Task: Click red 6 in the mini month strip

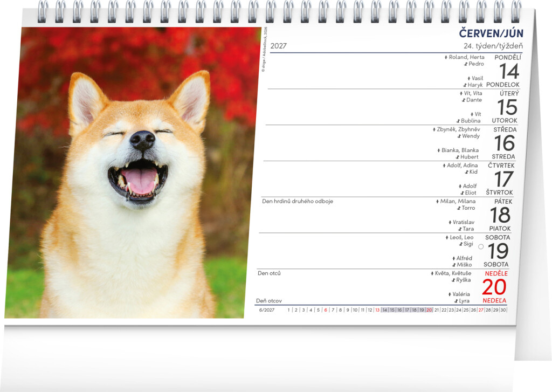Action: point(326,310)
